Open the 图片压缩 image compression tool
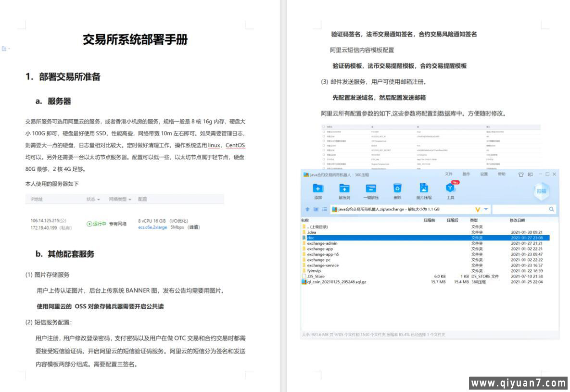Viewport: 570px width, 392px height. (424, 188)
